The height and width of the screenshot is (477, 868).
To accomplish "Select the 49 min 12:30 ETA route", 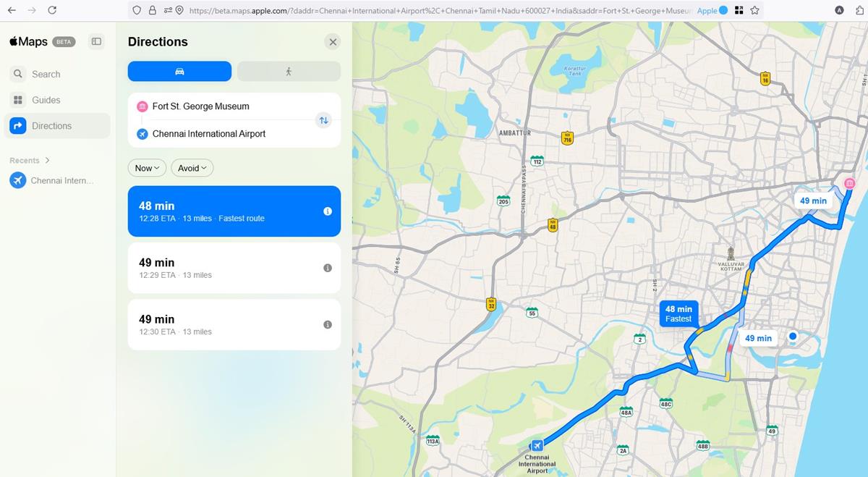I will (234, 324).
